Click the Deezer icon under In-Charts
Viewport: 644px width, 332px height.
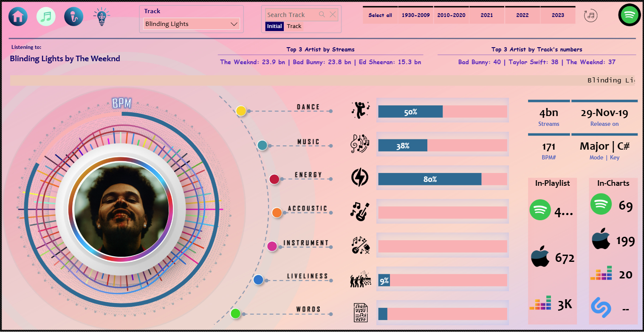click(x=601, y=273)
